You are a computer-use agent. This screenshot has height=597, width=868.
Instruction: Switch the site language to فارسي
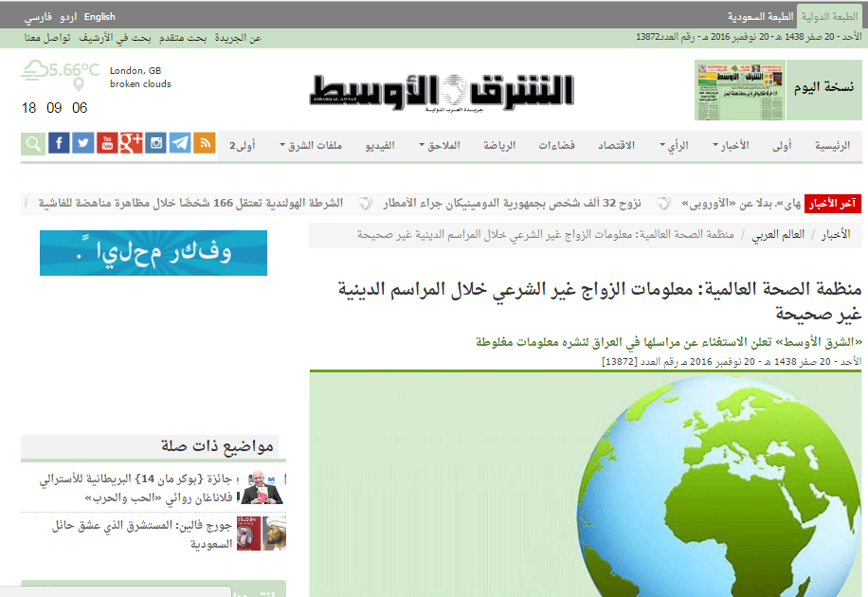39,16
